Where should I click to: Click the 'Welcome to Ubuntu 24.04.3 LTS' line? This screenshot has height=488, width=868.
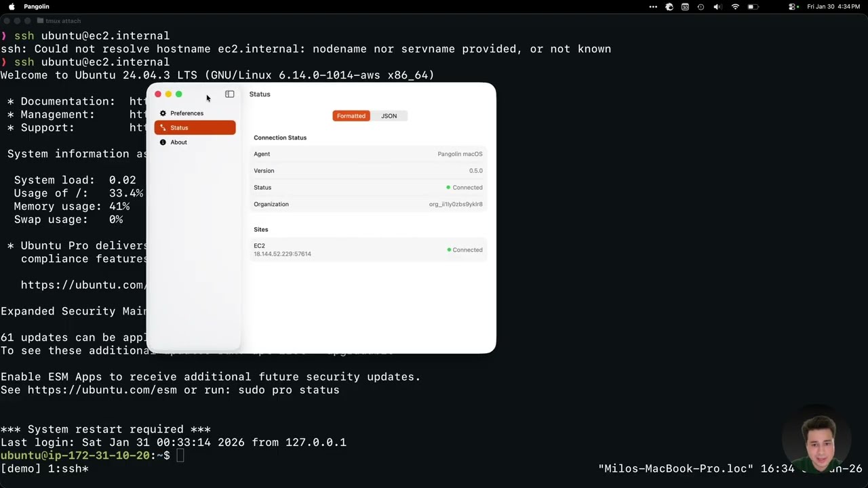(x=218, y=75)
